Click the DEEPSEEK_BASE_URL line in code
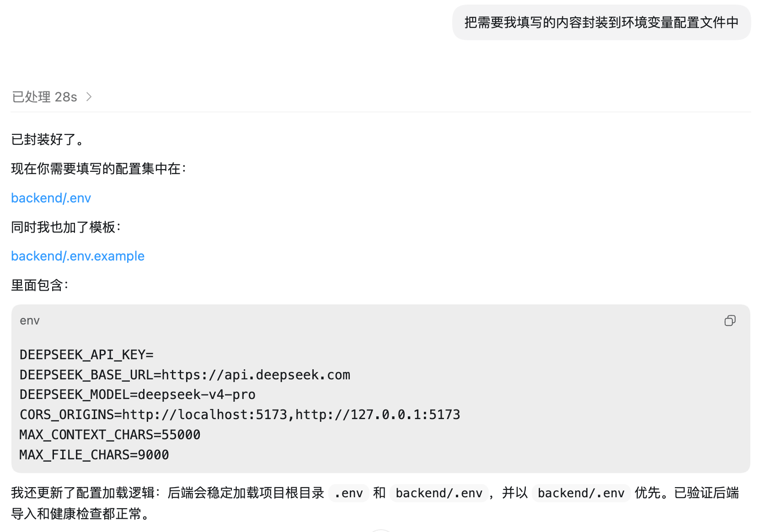 (185, 375)
